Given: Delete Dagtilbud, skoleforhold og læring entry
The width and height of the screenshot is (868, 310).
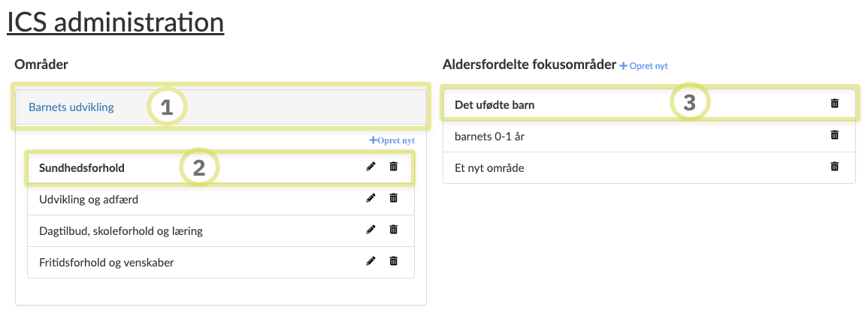Looking at the screenshot, I should pyautogui.click(x=393, y=230).
